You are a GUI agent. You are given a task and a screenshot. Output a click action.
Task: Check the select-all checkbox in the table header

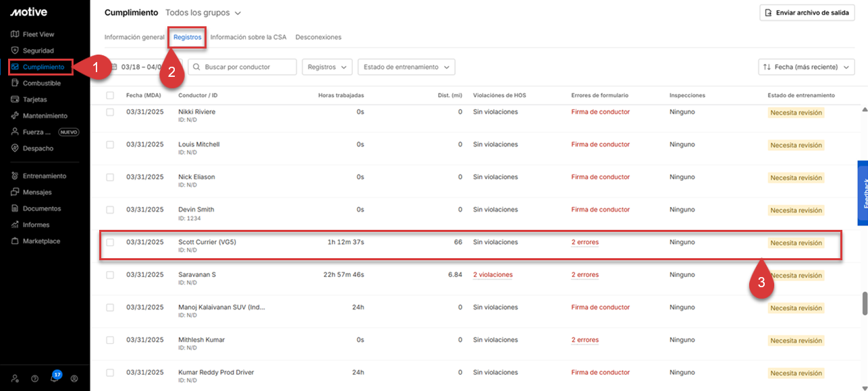click(111, 95)
